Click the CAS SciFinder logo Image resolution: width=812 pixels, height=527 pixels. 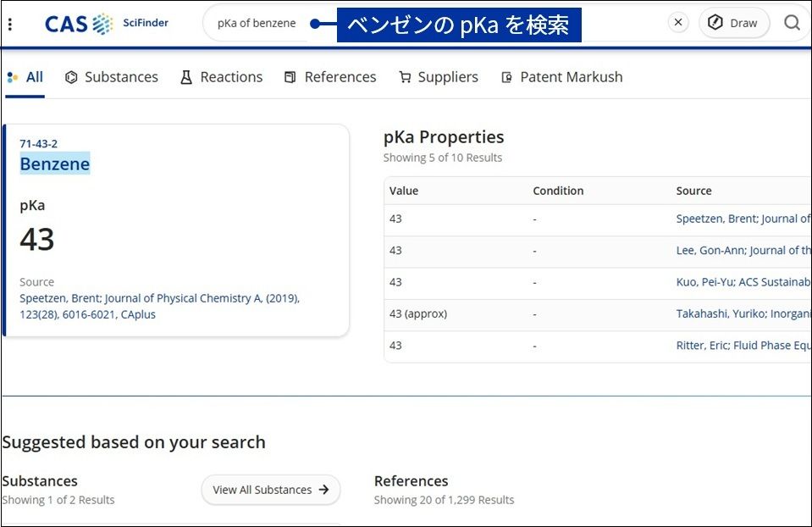click(106, 24)
